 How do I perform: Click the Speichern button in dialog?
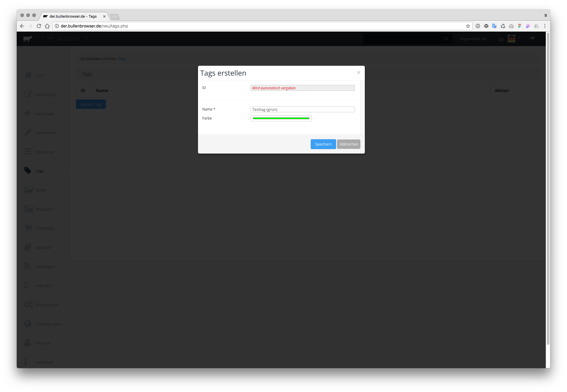pyautogui.click(x=323, y=144)
